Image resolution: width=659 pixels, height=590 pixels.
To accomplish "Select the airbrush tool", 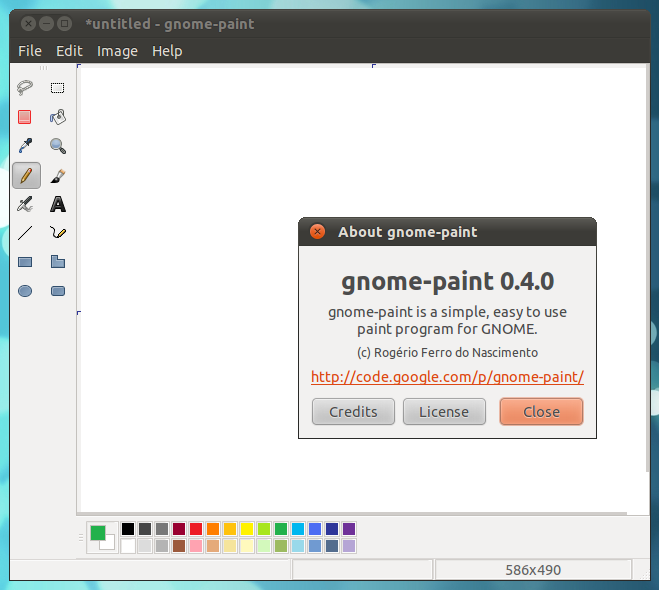I will pyautogui.click(x=25, y=204).
